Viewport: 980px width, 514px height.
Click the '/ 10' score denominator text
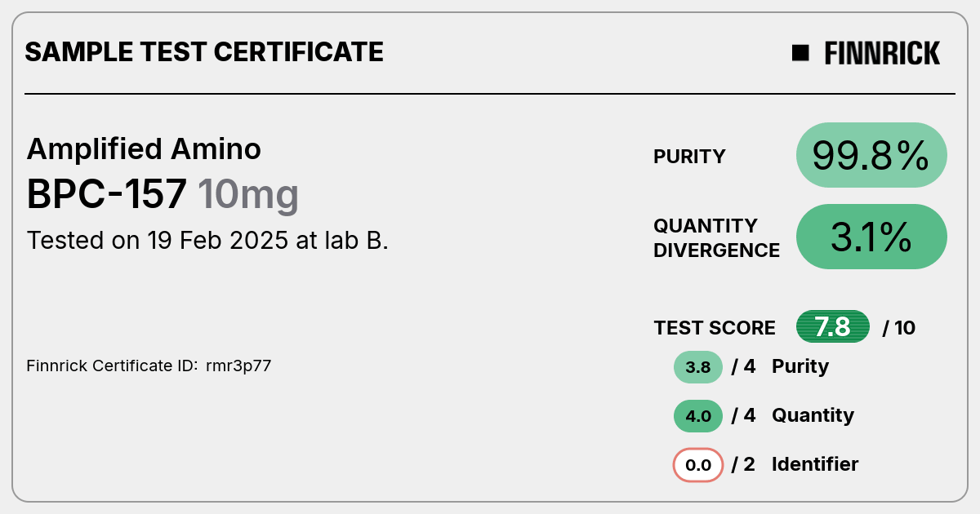[x=899, y=328]
